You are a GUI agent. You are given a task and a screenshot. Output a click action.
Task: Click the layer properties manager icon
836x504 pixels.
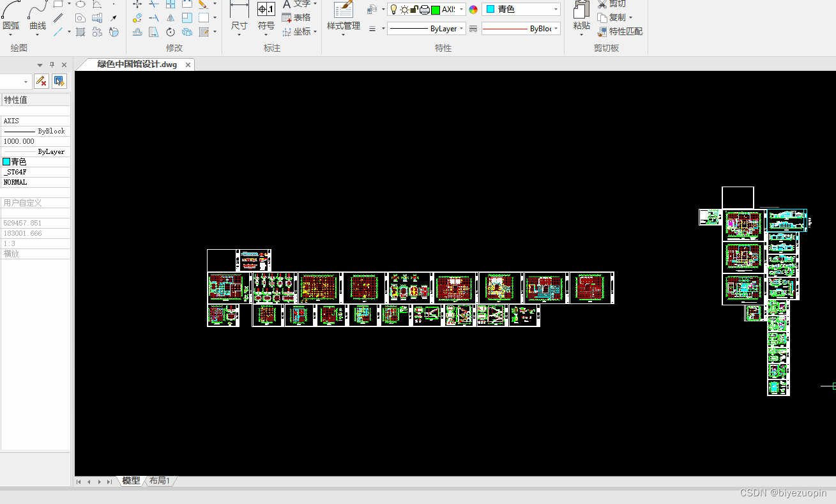point(373,10)
